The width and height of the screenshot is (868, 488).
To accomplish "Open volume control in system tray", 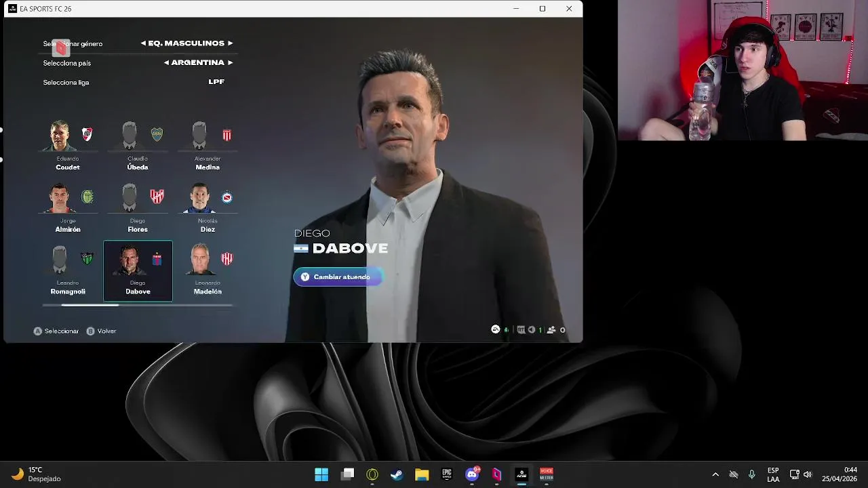I will [807, 474].
